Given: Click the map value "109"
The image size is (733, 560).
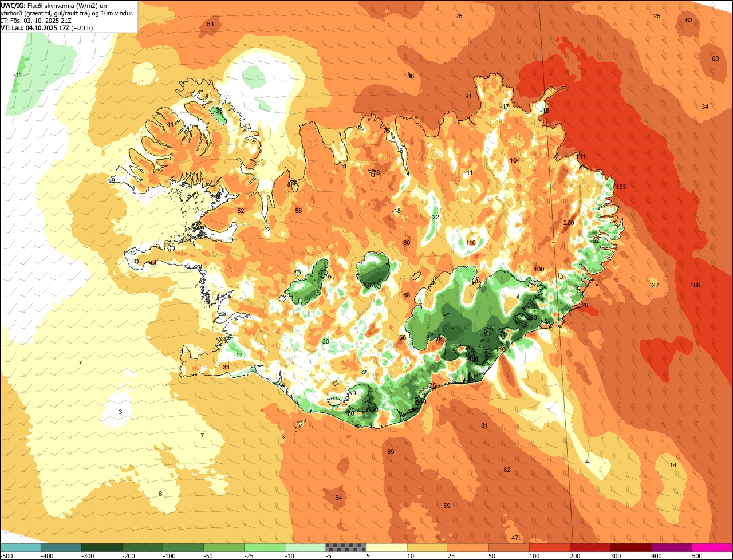Looking at the screenshot, I should 539,269.
